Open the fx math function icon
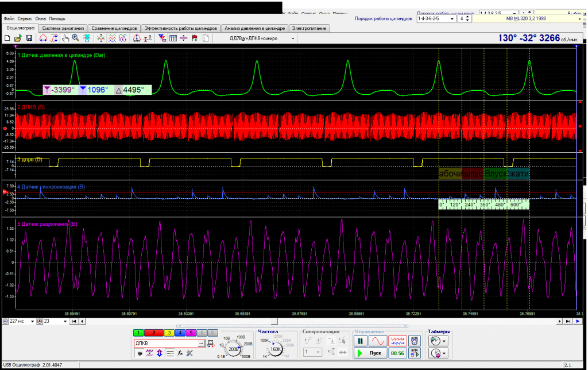 coord(180,353)
